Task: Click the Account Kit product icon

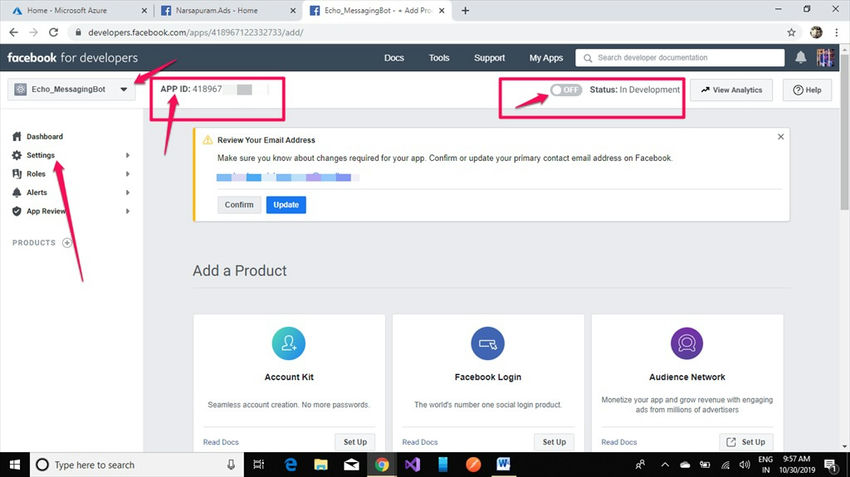Action: tap(289, 343)
